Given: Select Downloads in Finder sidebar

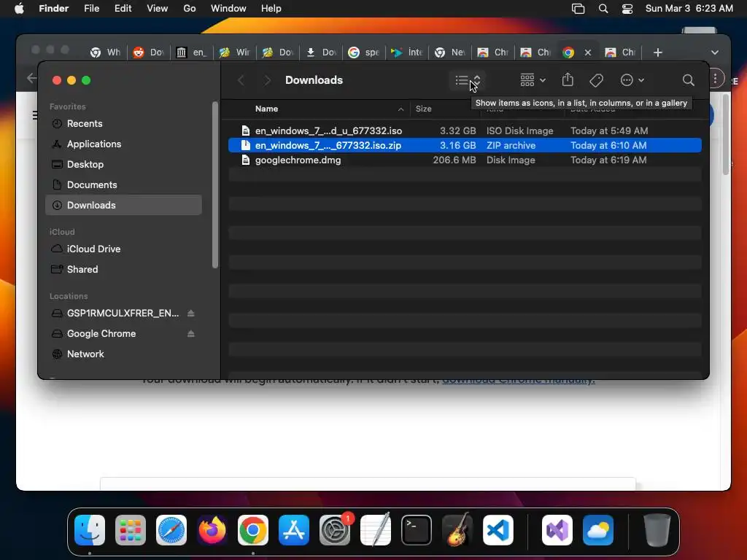Looking at the screenshot, I should pos(123,205).
